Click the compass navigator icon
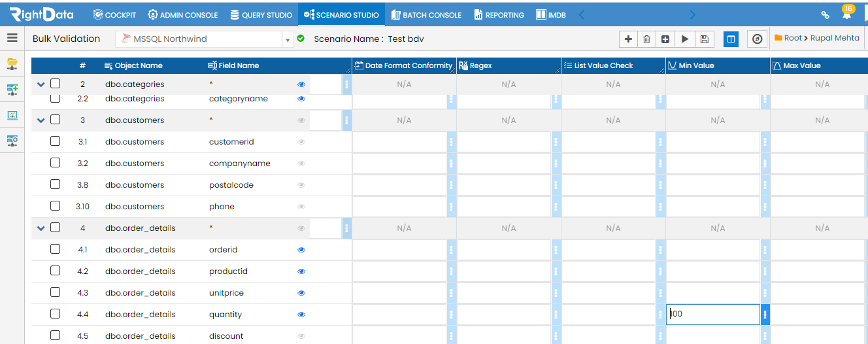The height and width of the screenshot is (344, 868). pos(757,39)
